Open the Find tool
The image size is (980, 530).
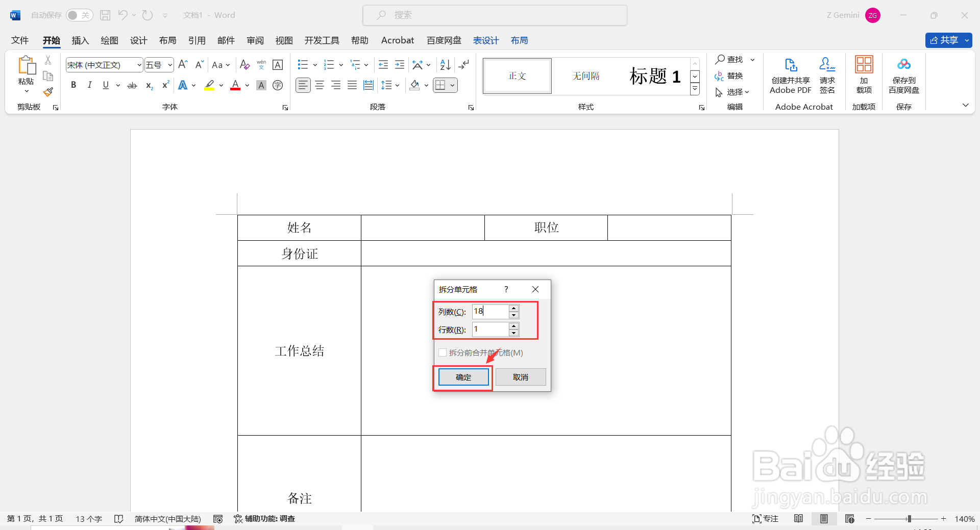731,59
